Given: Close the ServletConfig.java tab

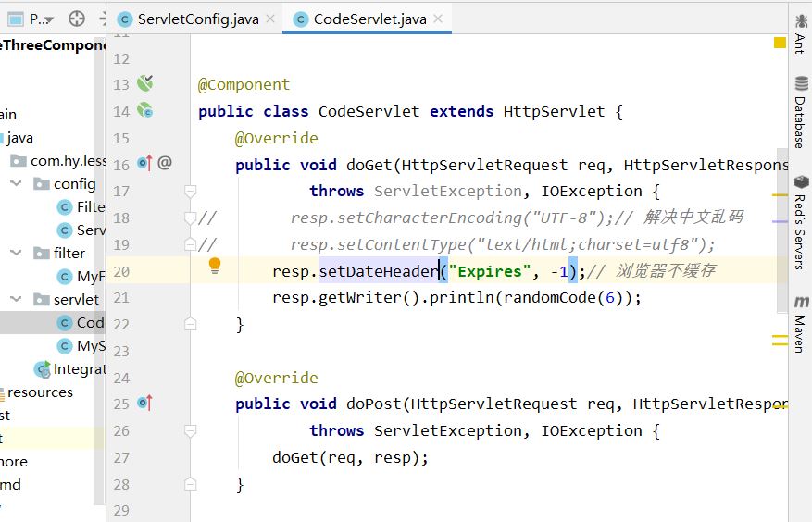Looking at the screenshot, I should [270, 19].
